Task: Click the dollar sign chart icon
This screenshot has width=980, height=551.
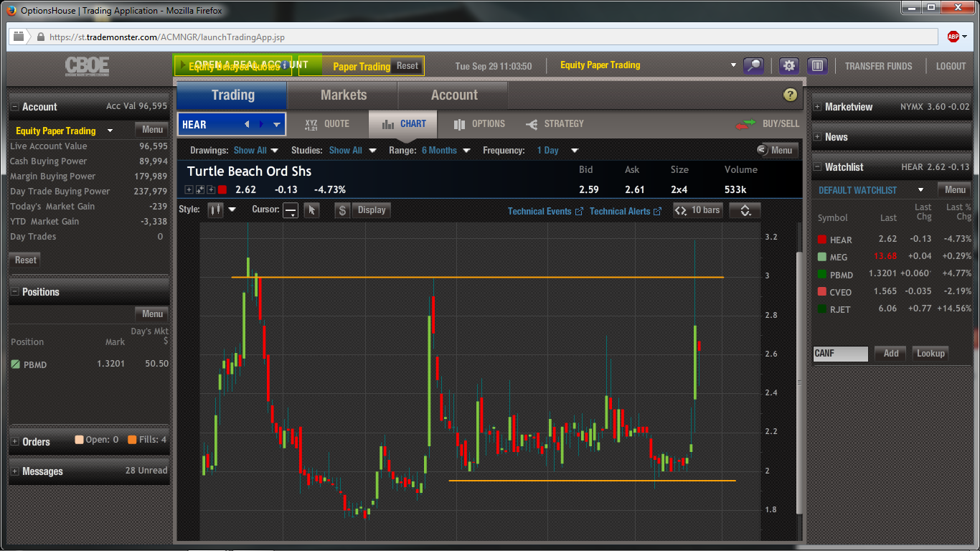Action: point(342,210)
